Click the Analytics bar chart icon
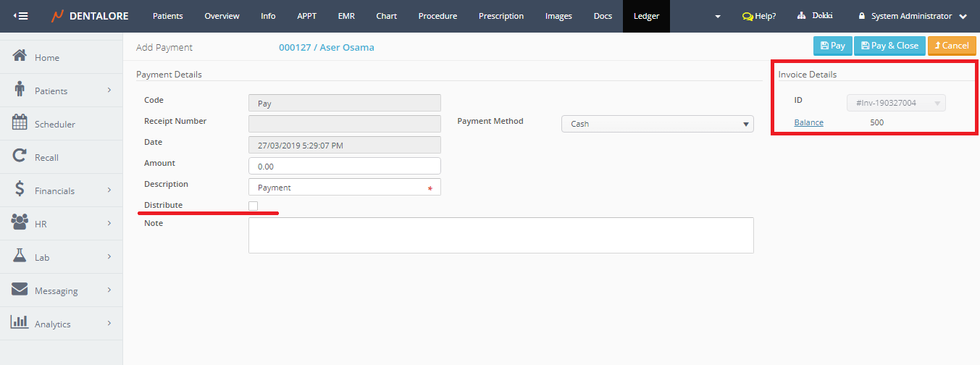980x365 pixels. [x=20, y=323]
